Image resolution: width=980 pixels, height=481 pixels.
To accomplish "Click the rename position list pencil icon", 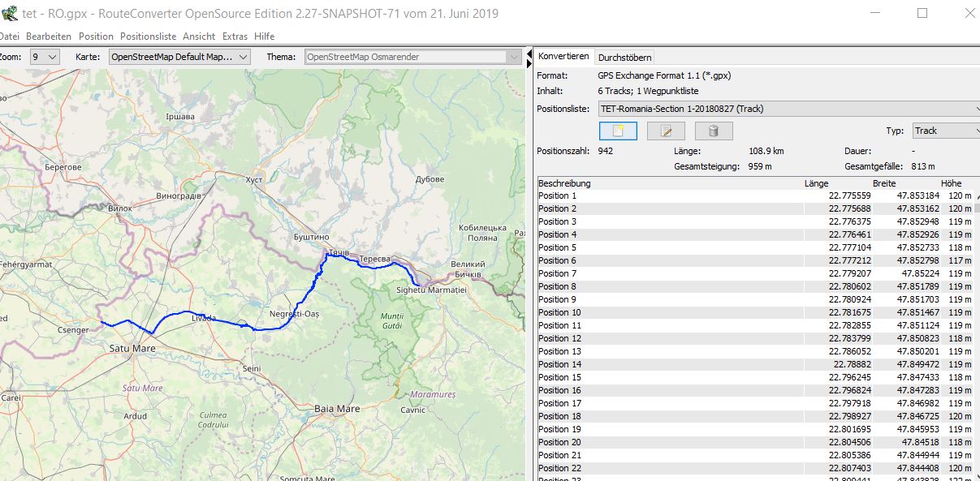I will (666, 131).
